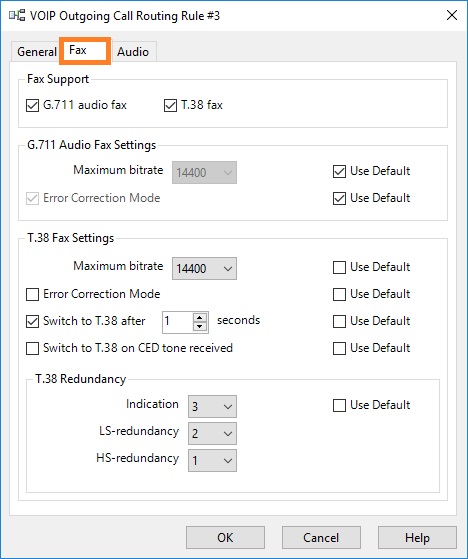Decrease Switch to T.38 seconds with down arrow

[x=200, y=327]
